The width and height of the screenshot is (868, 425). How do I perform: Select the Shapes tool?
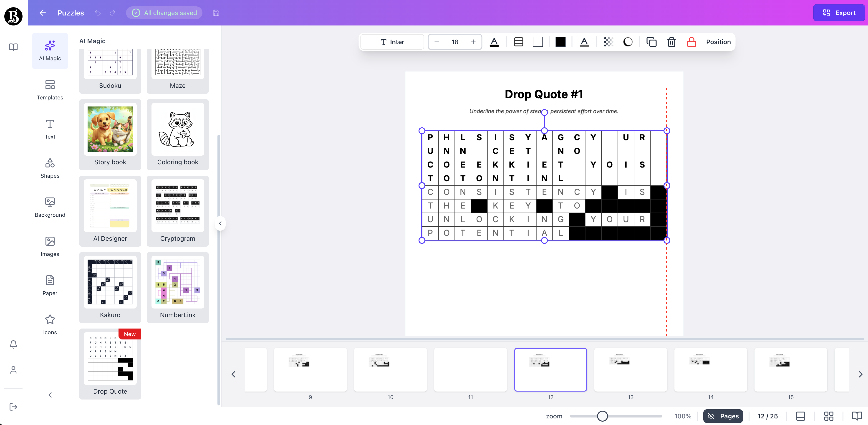click(x=50, y=168)
